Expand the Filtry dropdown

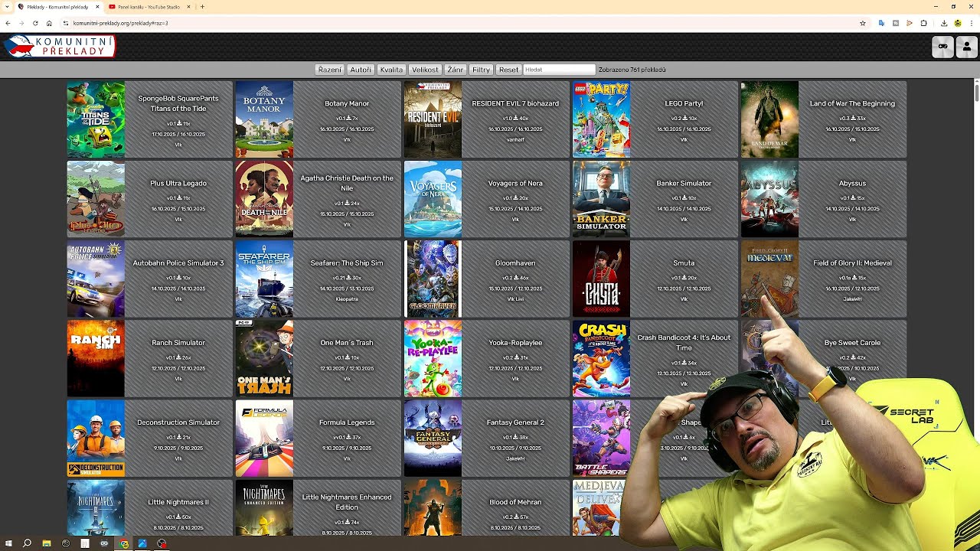coord(481,70)
